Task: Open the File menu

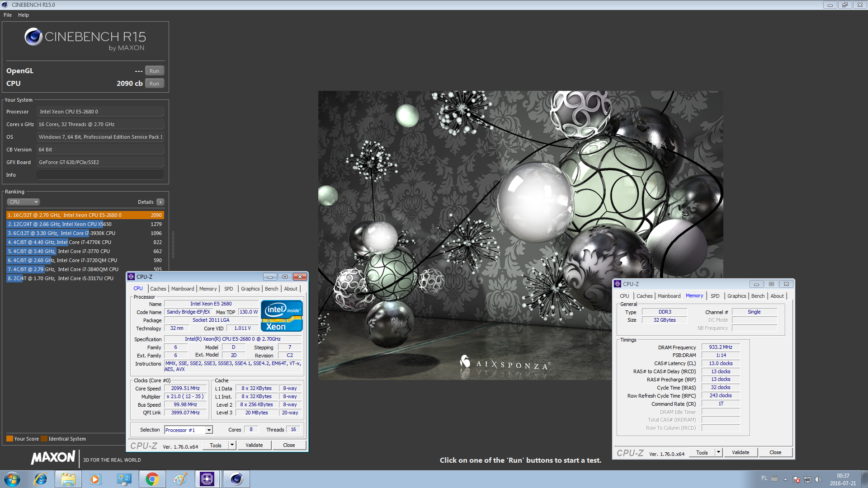Action: point(8,15)
